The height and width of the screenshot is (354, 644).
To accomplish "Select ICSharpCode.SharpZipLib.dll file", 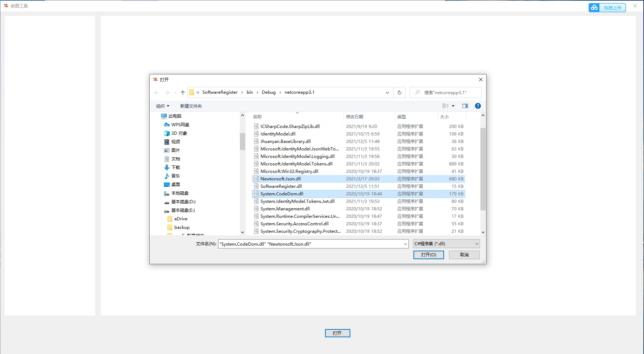I will click(359, 127).
